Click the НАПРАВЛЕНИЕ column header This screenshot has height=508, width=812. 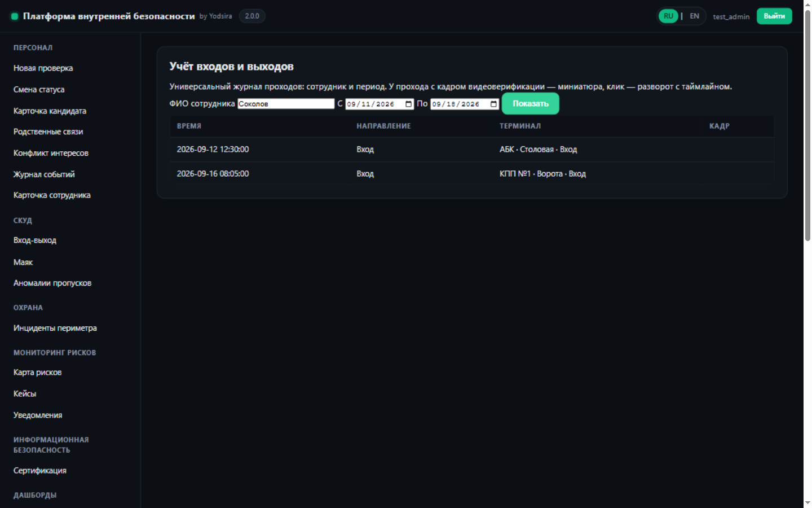pyautogui.click(x=383, y=126)
